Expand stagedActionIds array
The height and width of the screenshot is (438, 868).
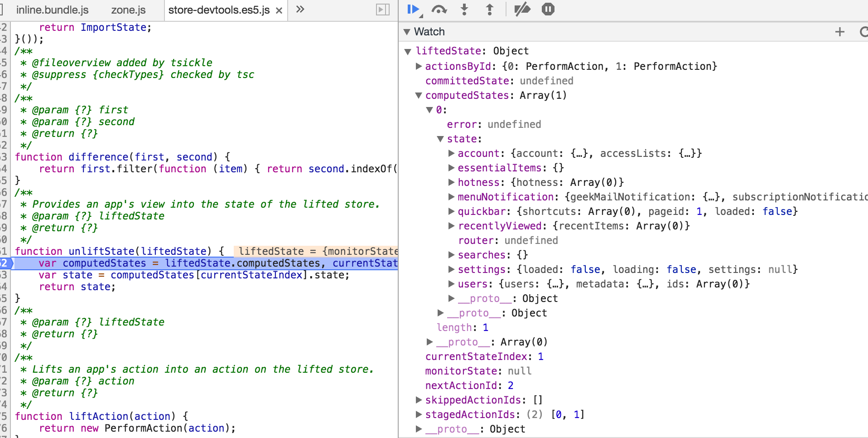pyautogui.click(x=419, y=414)
